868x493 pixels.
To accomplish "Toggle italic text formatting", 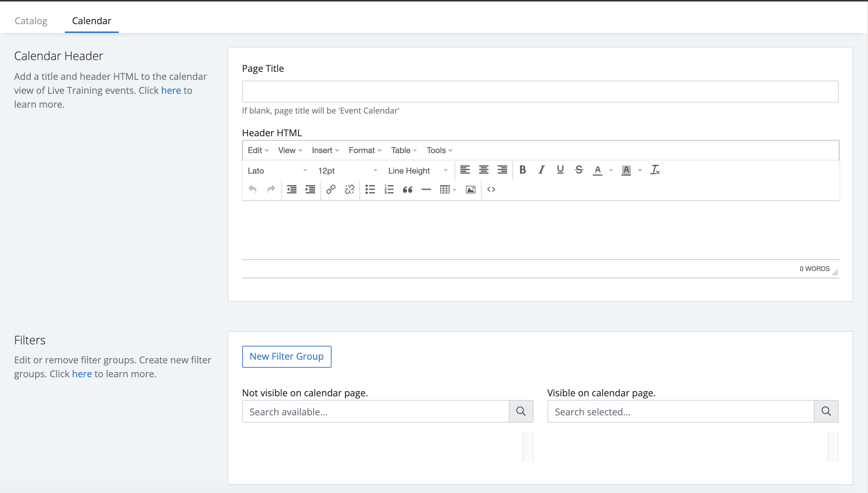I will pos(541,170).
